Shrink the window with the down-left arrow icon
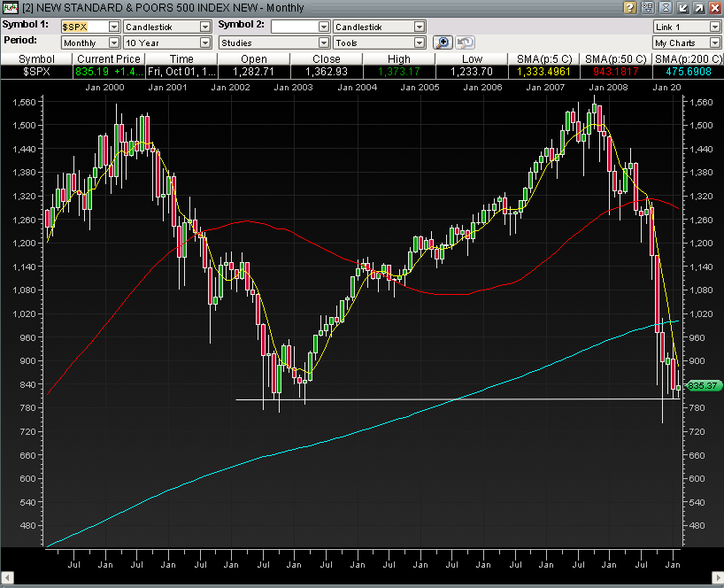 click(682, 7)
